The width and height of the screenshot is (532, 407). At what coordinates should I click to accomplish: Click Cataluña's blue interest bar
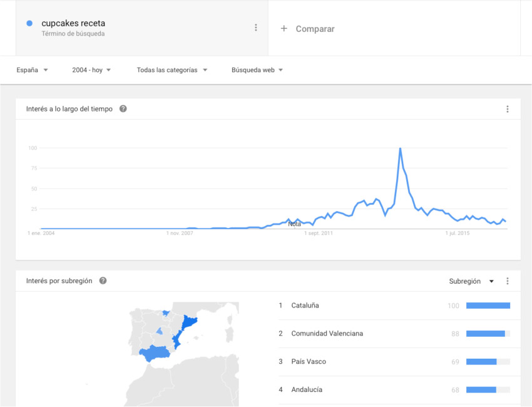[x=488, y=305]
